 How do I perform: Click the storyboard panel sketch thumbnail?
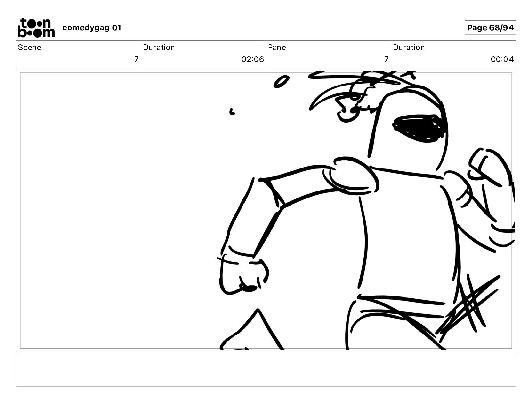[x=266, y=211]
